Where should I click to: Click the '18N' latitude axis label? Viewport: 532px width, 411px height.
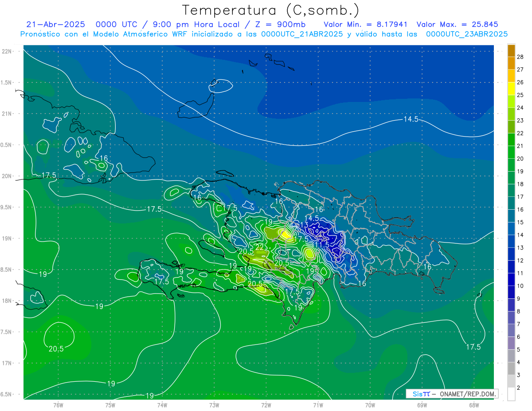tap(6, 301)
